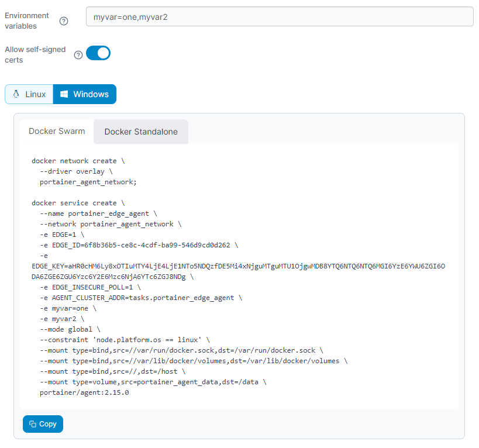Click the 'docker service create' line
The image size is (479, 448).
[78, 203]
